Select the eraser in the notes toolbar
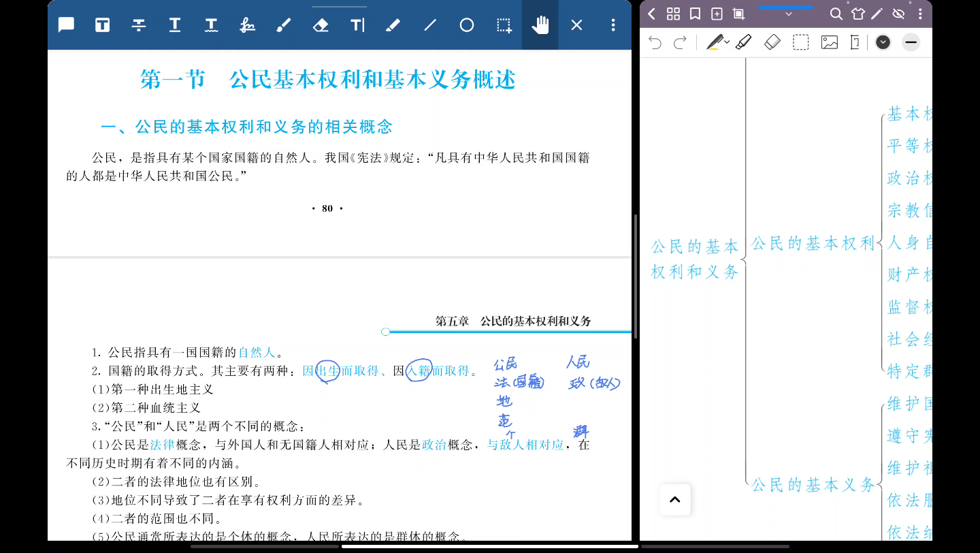 (x=772, y=42)
